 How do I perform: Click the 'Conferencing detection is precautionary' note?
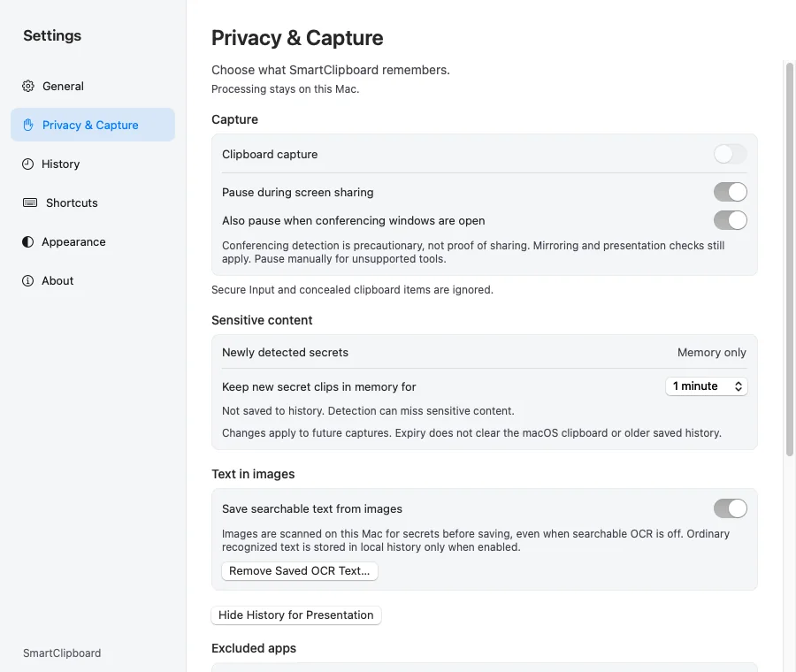click(x=473, y=252)
